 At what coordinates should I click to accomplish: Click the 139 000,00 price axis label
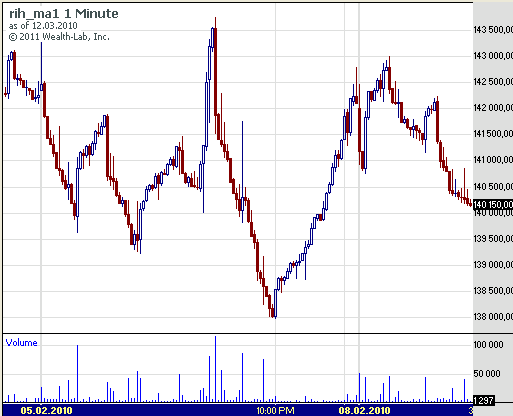pyautogui.click(x=493, y=264)
